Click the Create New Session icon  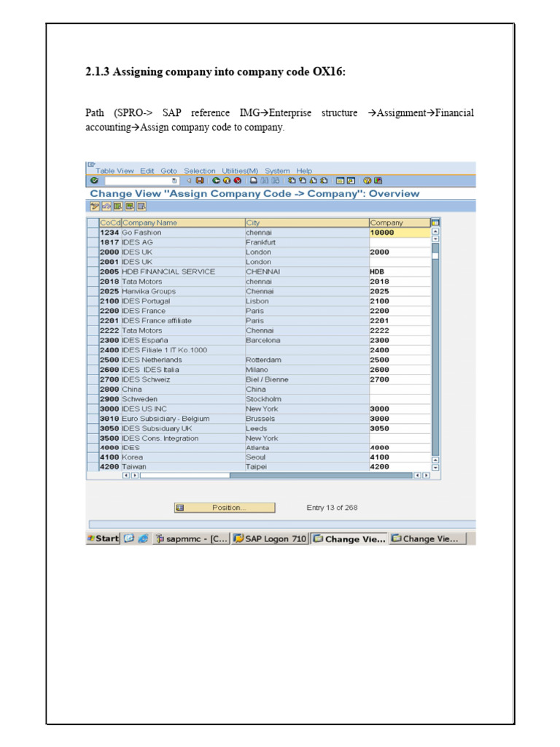pos(340,181)
